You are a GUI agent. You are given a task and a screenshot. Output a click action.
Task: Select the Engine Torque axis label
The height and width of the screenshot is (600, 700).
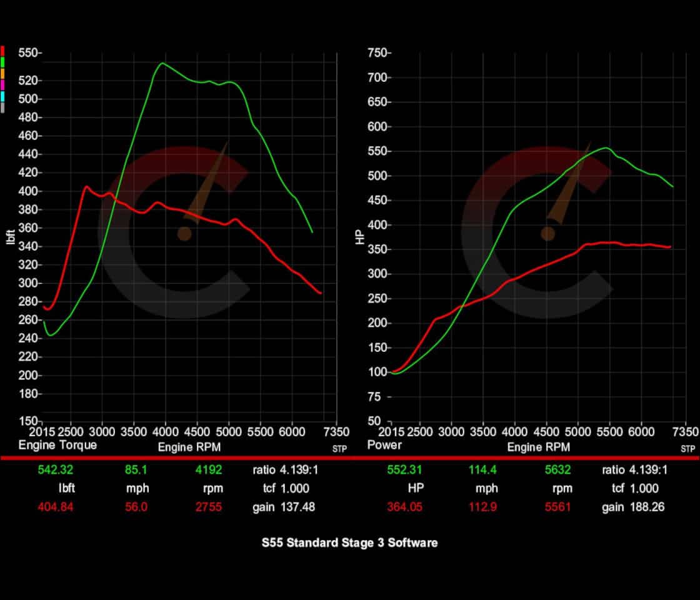tap(59, 445)
